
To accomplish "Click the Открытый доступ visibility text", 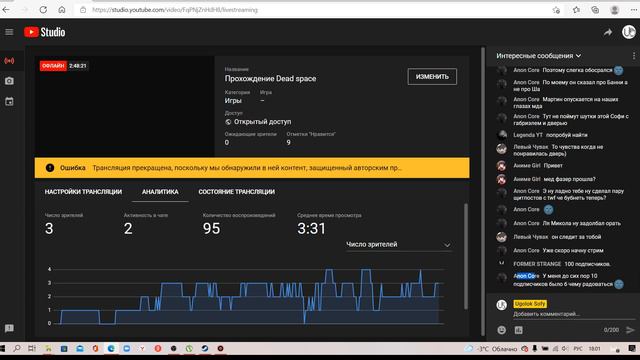I will [x=262, y=122].
